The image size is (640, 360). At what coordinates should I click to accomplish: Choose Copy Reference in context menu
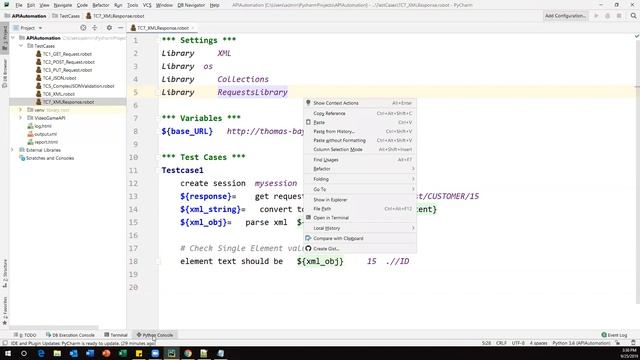click(x=360, y=113)
